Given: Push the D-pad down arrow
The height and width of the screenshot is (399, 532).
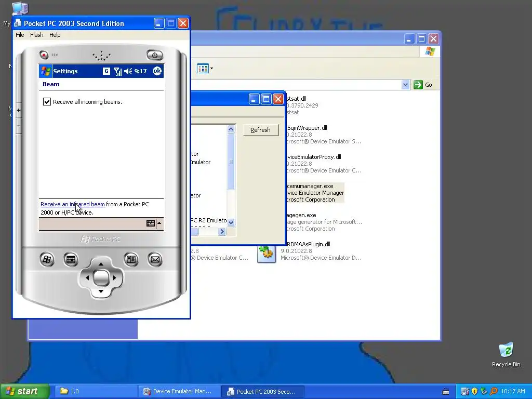Looking at the screenshot, I should pyautogui.click(x=101, y=291).
